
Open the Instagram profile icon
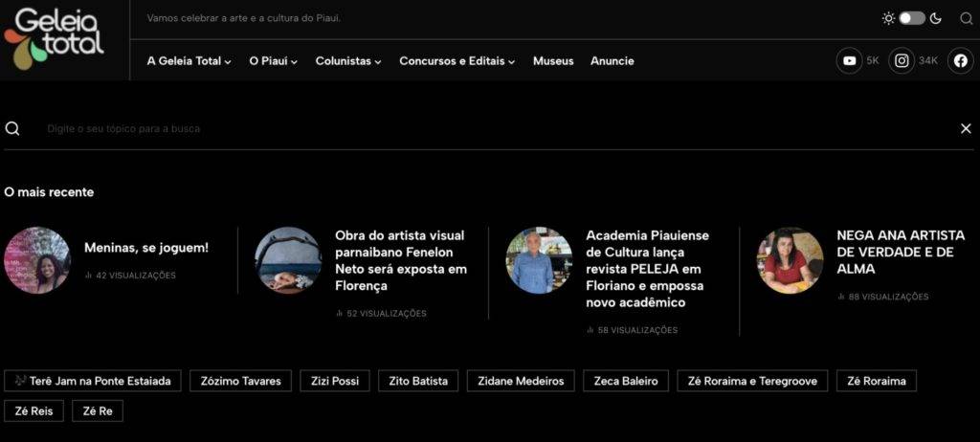[902, 60]
